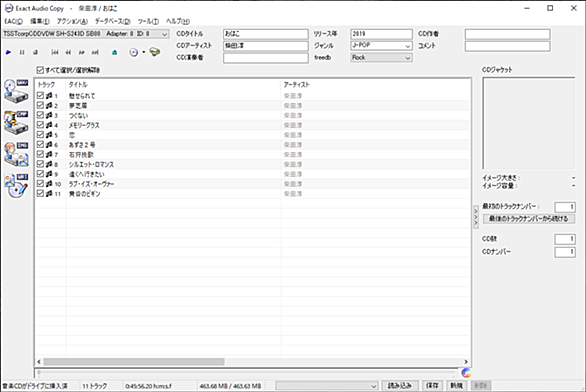The height and width of the screenshot is (392, 586).
Task: Open the CD drive selection dropdown
Action: pyautogui.click(x=86, y=34)
